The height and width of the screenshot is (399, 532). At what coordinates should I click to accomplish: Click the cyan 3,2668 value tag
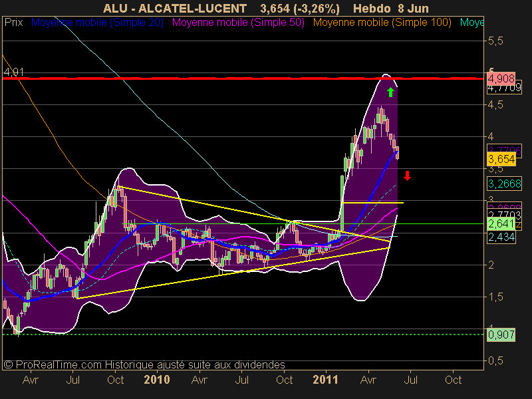(x=504, y=184)
